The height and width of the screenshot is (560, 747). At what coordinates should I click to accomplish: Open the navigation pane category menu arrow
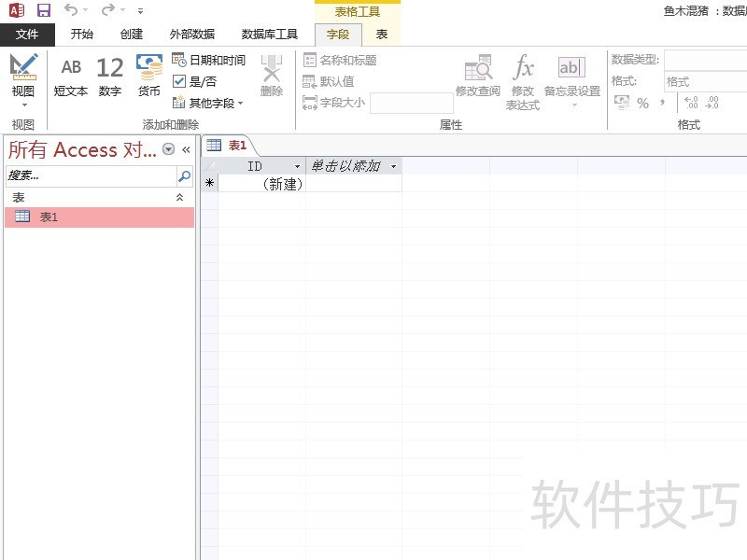click(168, 149)
